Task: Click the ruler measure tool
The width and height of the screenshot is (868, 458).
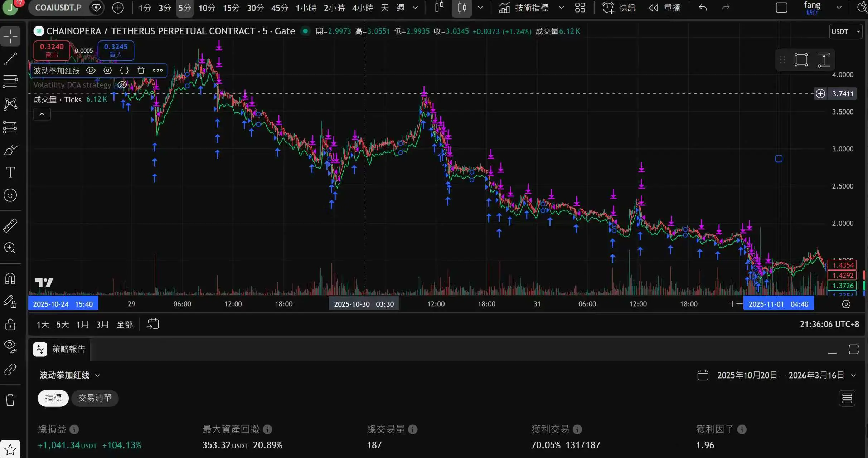Action: coord(10,225)
